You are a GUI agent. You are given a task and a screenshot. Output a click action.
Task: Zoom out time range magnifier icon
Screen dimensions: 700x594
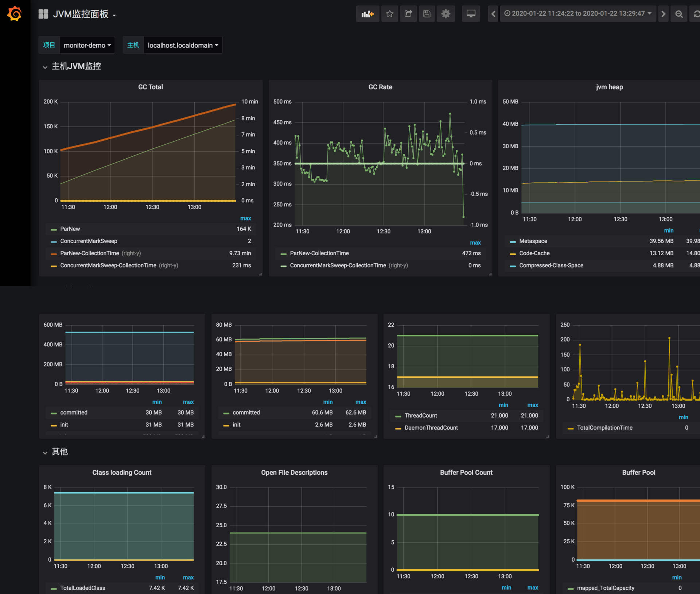tap(678, 14)
